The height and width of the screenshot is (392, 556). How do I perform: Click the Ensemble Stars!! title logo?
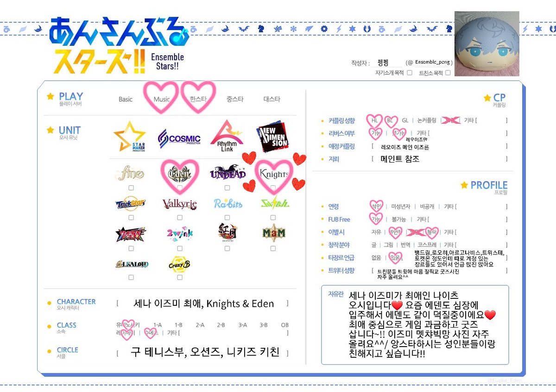pos(119,45)
